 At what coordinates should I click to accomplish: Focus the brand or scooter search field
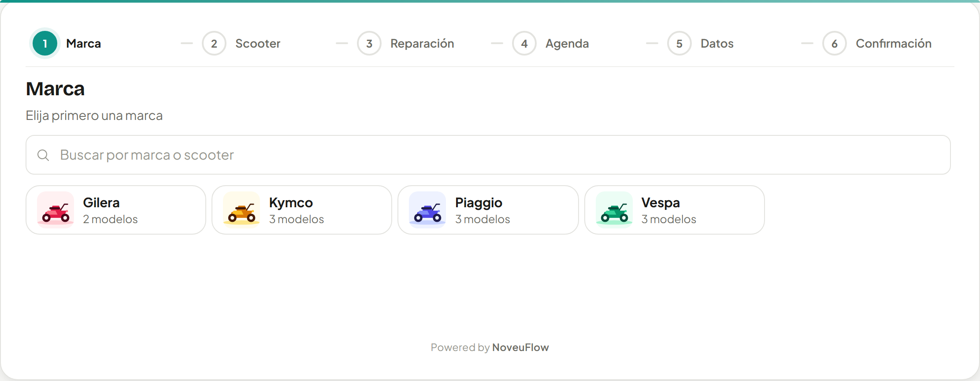488,155
